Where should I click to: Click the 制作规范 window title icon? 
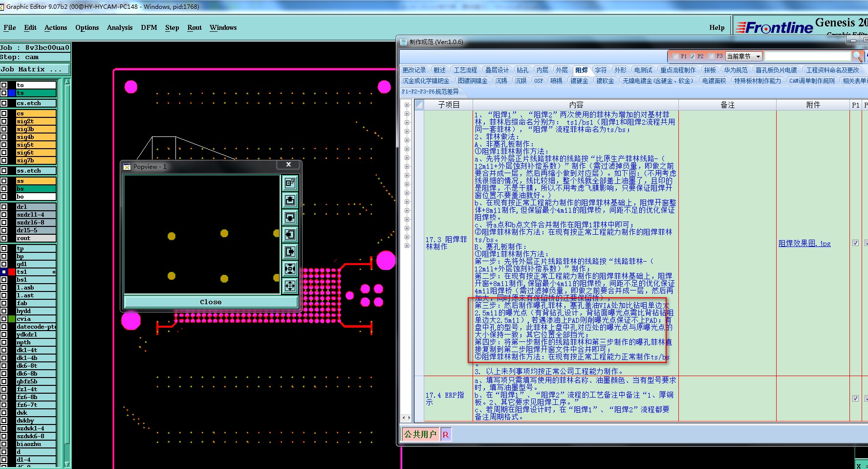(404, 42)
